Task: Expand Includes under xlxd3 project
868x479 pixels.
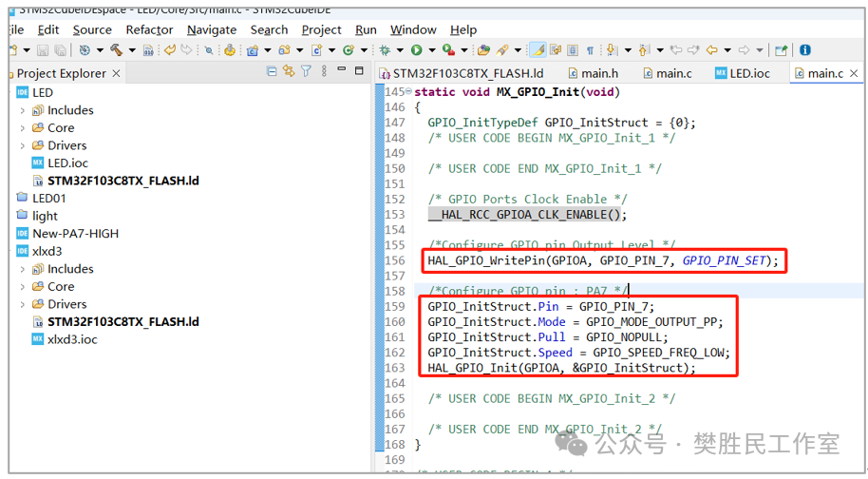Action: [x=22, y=270]
